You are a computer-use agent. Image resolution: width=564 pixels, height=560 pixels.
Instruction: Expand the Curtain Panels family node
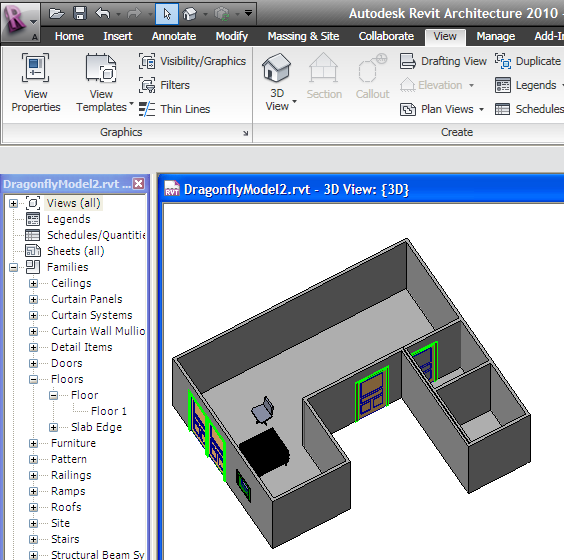click(x=33, y=299)
